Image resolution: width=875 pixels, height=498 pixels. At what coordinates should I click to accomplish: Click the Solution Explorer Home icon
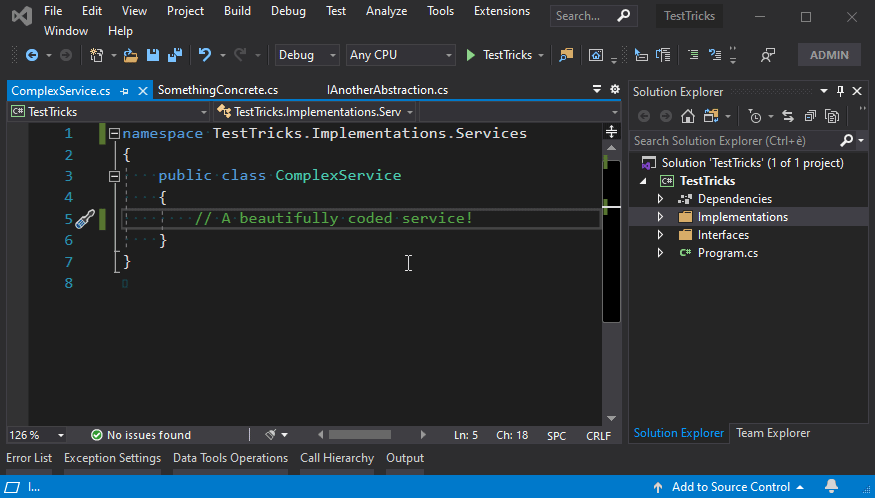(x=688, y=116)
